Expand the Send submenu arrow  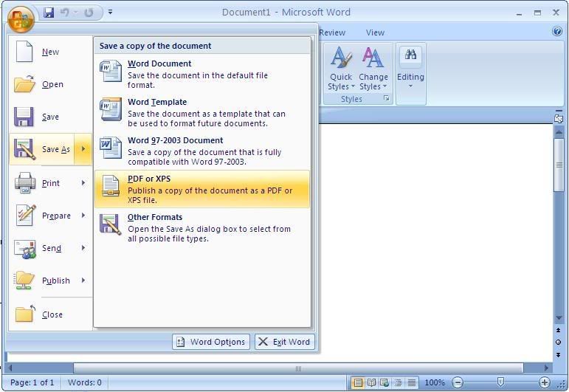coord(83,248)
